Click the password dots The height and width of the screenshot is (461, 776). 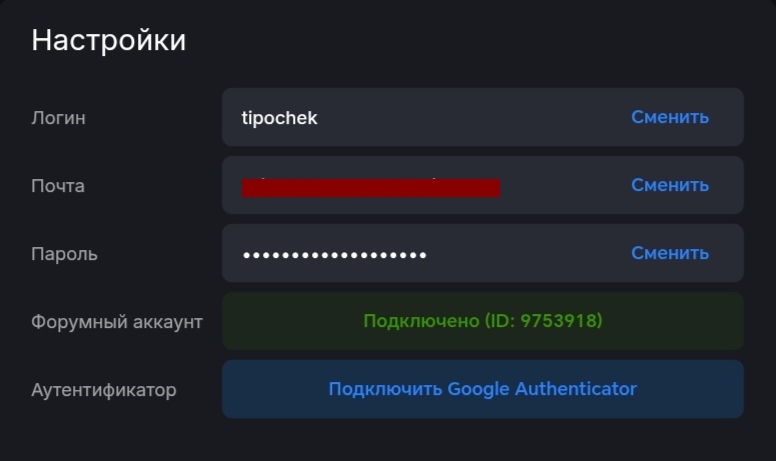pyautogui.click(x=334, y=255)
